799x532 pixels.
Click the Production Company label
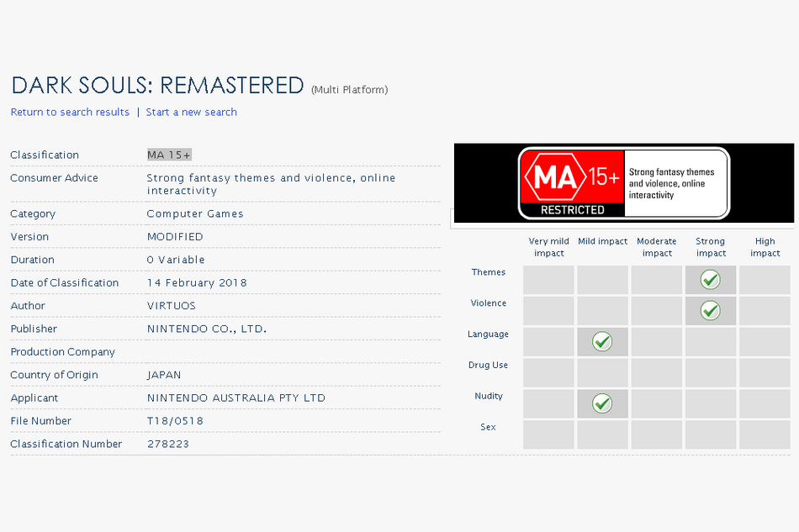pyautogui.click(x=63, y=352)
